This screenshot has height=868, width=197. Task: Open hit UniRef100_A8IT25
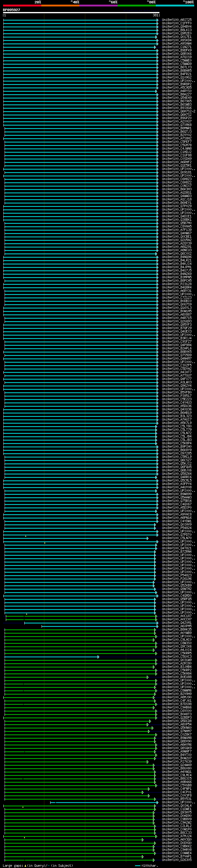(176, 20)
